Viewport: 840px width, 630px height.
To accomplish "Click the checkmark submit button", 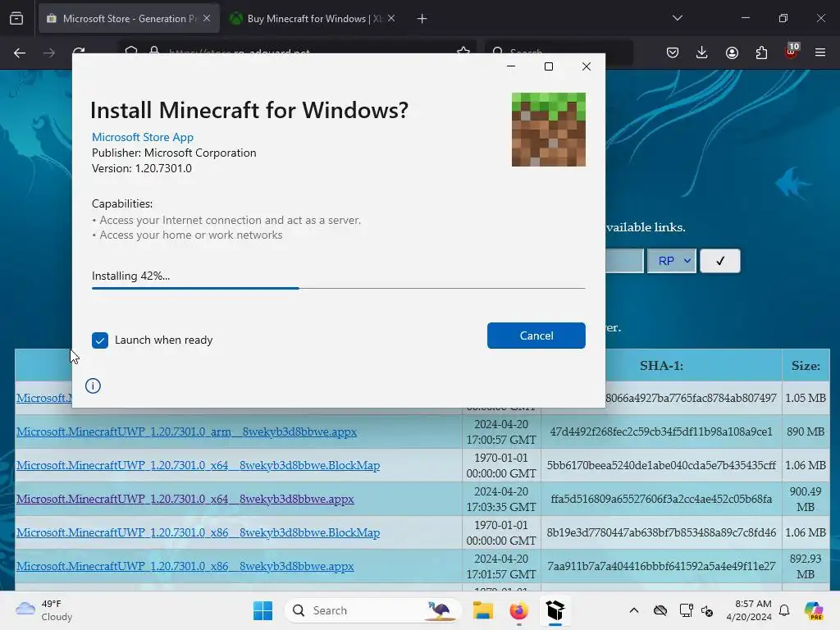I will coord(720,261).
